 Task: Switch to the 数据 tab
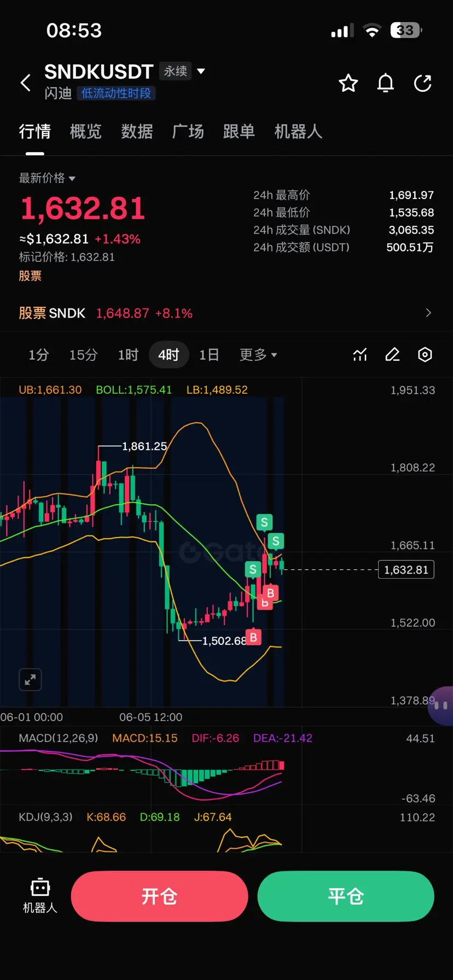click(x=137, y=131)
